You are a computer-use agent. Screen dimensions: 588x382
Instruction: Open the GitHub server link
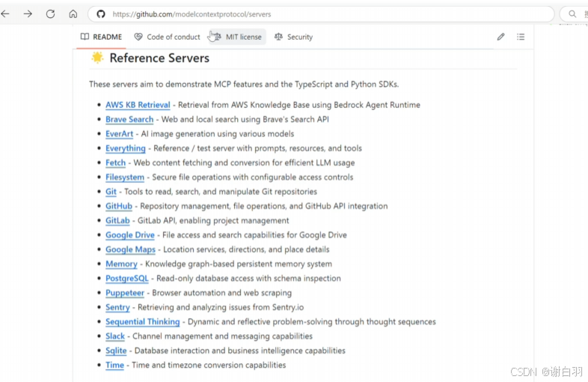(x=119, y=206)
